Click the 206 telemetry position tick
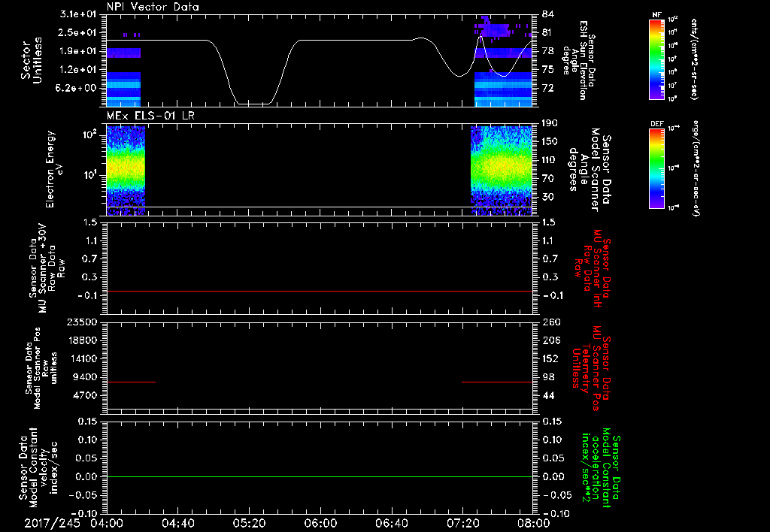The image size is (770, 532). pos(551,340)
